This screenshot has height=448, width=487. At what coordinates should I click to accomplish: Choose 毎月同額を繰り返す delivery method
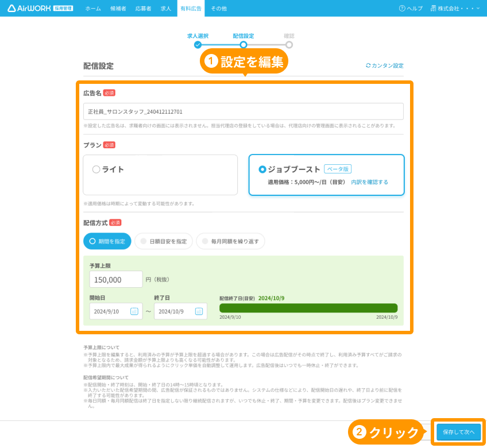pos(230,241)
